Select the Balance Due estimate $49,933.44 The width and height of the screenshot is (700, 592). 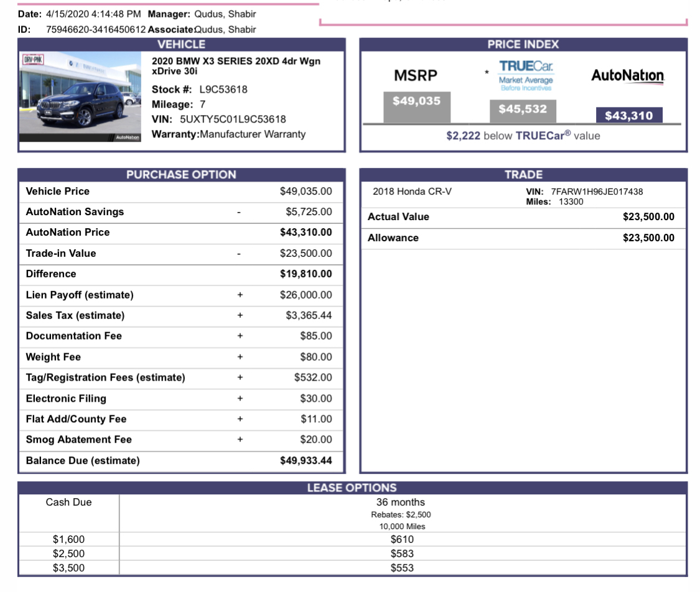(x=306, y=460)
